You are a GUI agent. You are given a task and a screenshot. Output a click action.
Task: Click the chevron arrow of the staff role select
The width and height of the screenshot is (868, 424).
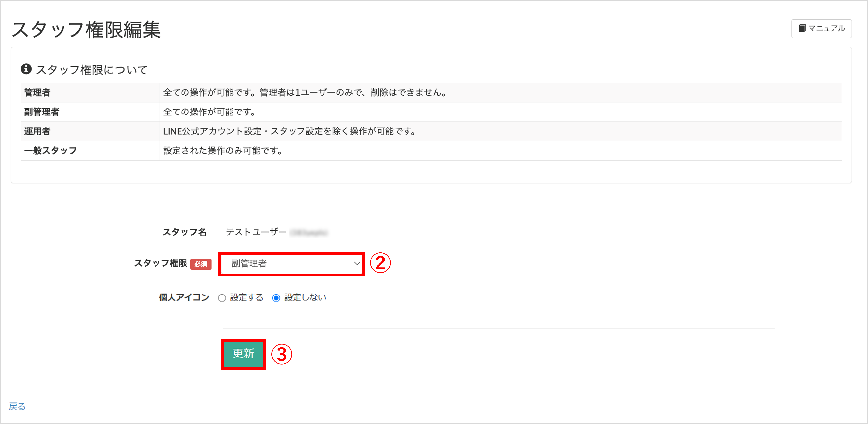click(x=357, y=264)
